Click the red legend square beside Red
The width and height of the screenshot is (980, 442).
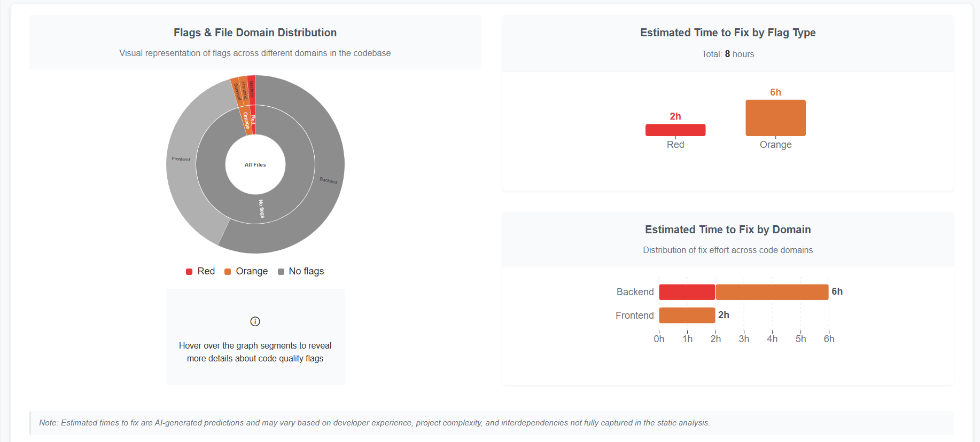[x=189, y=272]
